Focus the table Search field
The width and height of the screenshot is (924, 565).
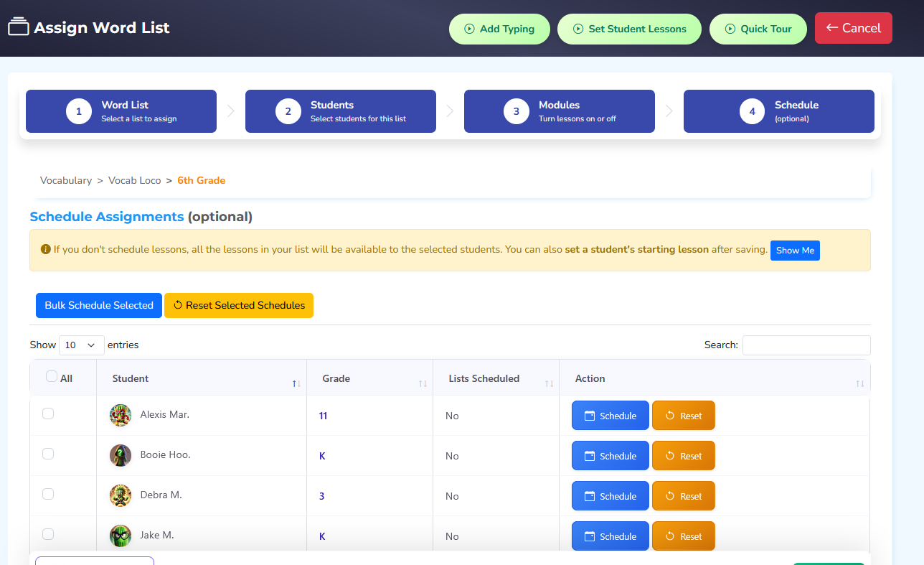[806, 345]
